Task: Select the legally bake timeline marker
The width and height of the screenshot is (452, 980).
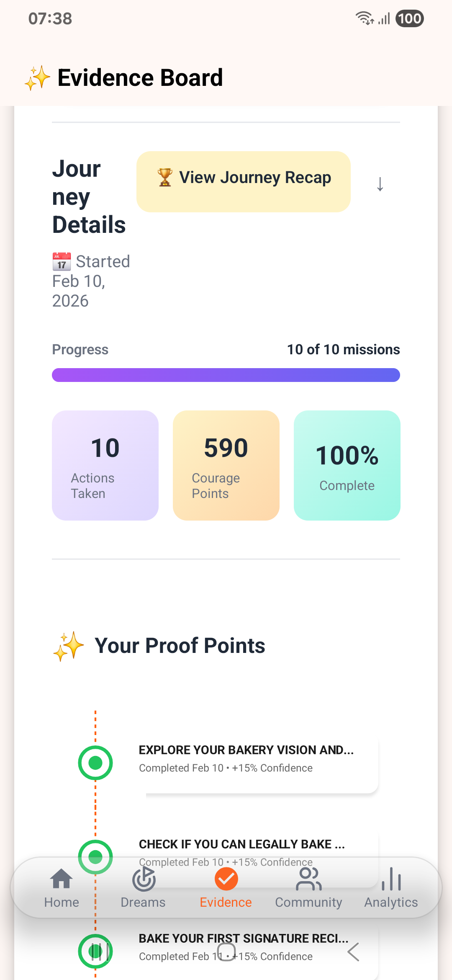Action: [x=95, y=856]
